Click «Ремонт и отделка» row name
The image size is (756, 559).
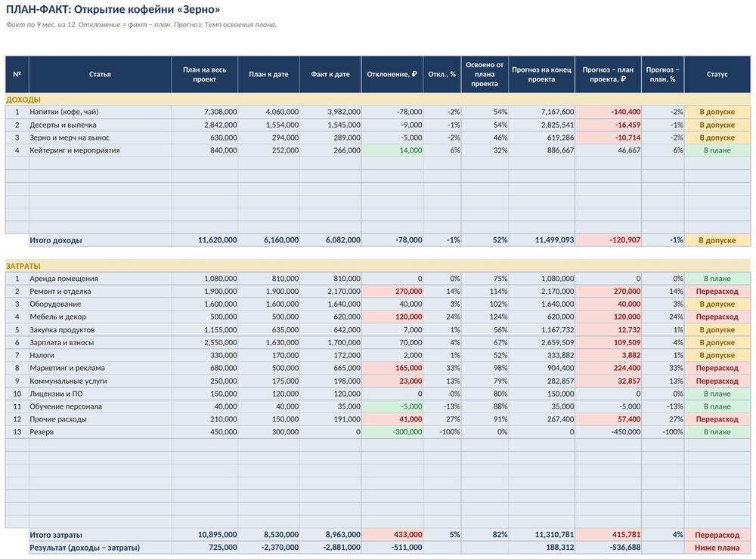point(100,291)
